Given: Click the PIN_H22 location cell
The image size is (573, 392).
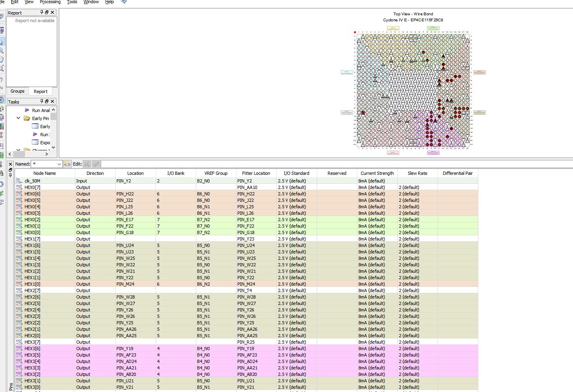Looking at the screenshot, I should coord(135,194).
